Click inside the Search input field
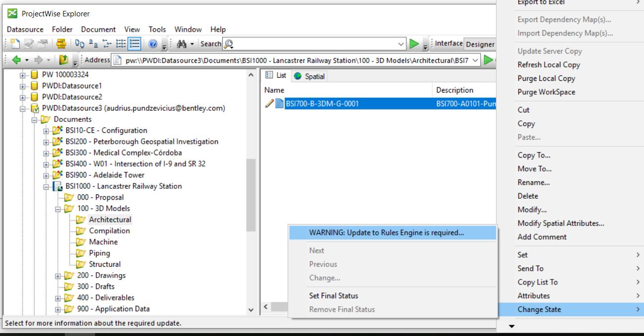 [315, 44]
